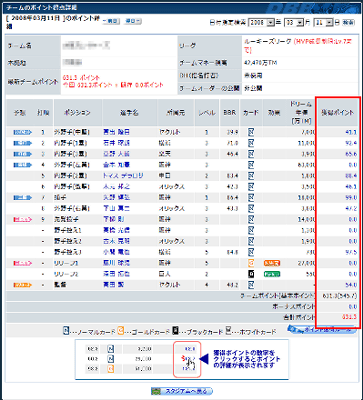Click the ゴールドカード legend icon
The height and width of the screenshot is (400, 363).
pyautogui.click(x=121, y=331)
